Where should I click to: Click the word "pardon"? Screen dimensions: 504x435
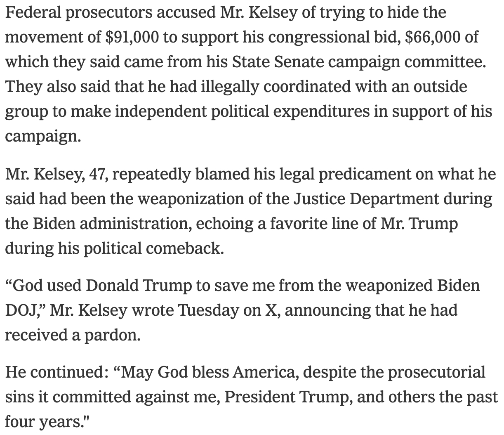(112, 336)
